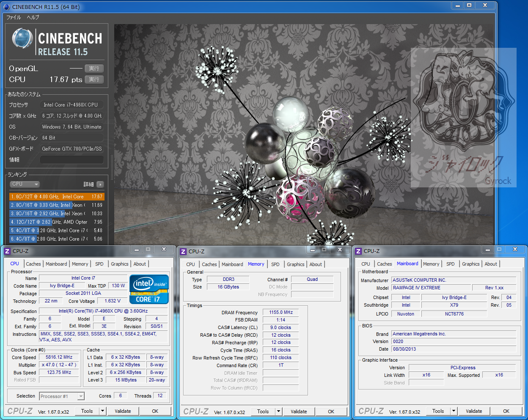Switch to SPD tab in right CPU-Z window

tap(451, 264)
